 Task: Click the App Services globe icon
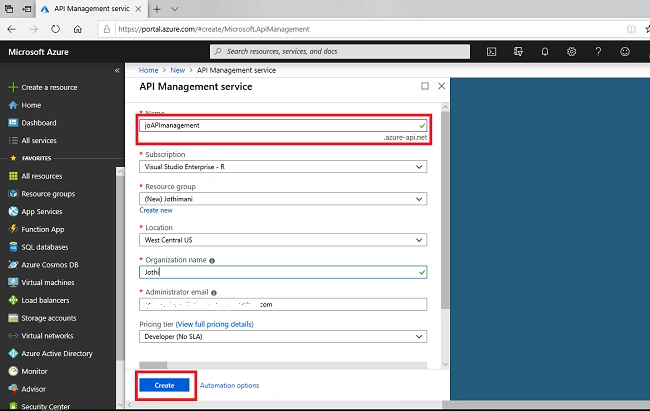click(x=13, y=212)
